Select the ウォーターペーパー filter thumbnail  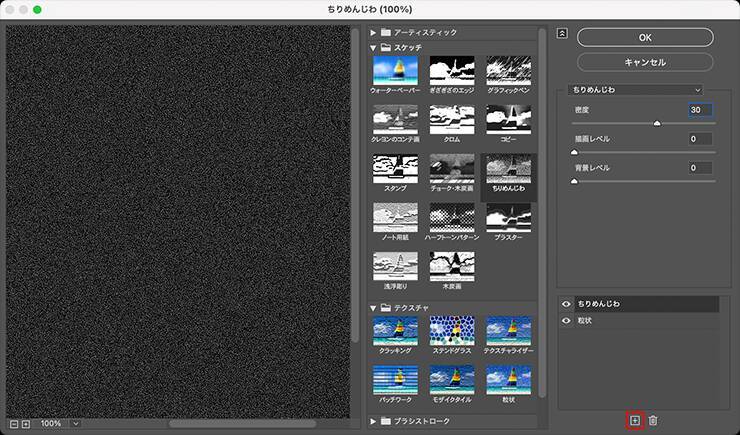(395, 70)
